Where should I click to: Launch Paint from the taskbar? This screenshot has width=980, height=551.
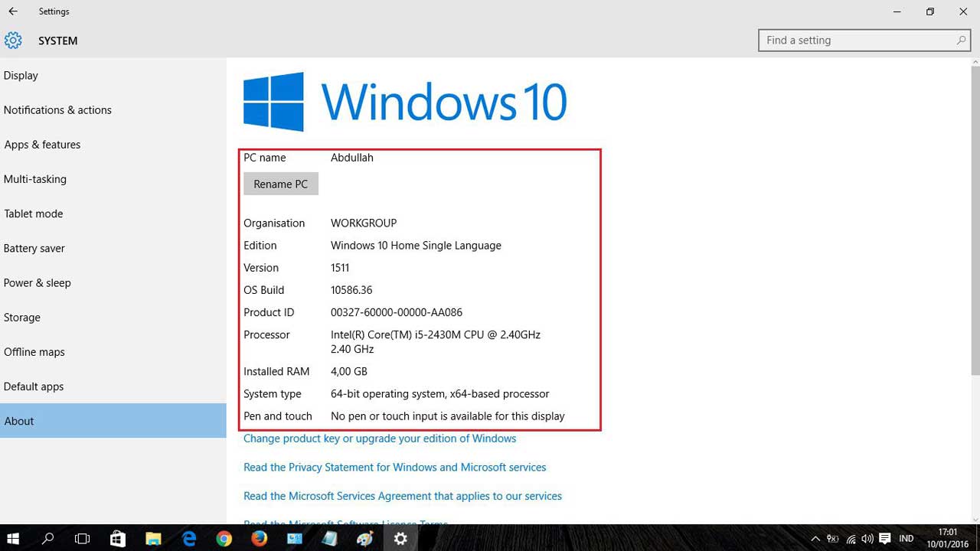coord(365,538)
